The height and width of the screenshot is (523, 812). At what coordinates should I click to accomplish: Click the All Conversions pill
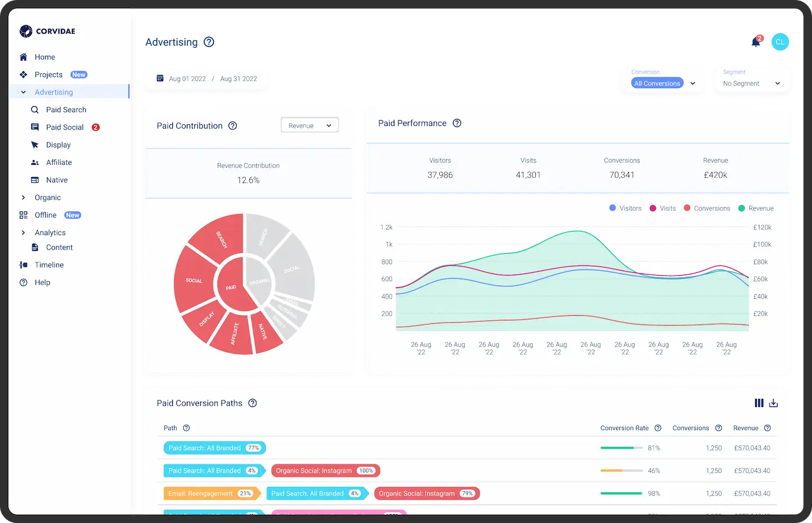657,84
